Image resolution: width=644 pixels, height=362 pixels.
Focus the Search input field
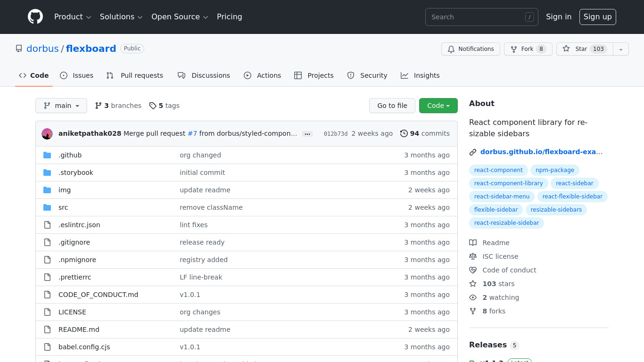(482, 17)
